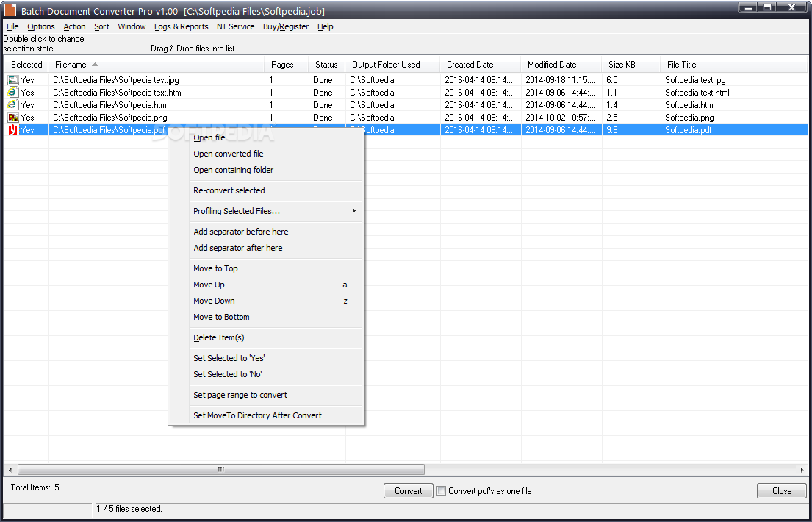Open the Window menu
The width and height of the screenshot is (812, 522).
click(x=132, y=26)
